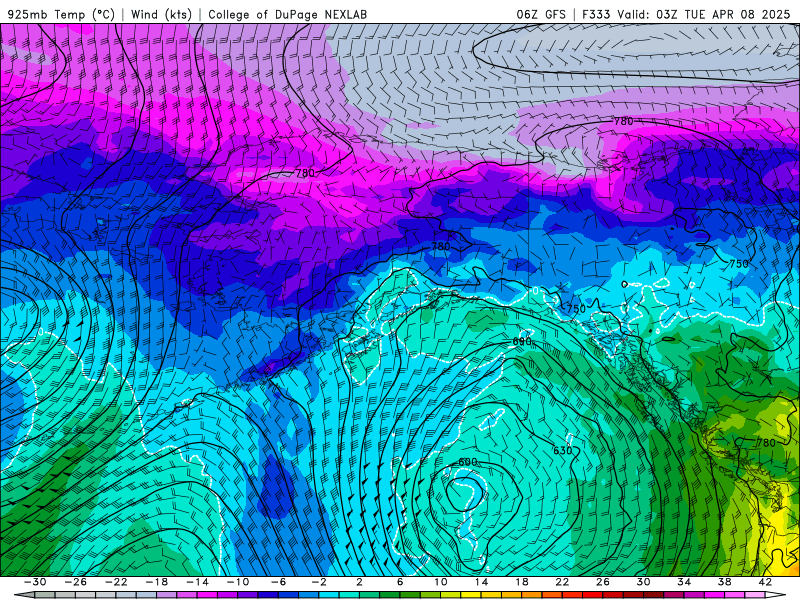Viewport: 800px width, 600px height.
Task: Click the 42 color scale label
Action: [765, 582]
